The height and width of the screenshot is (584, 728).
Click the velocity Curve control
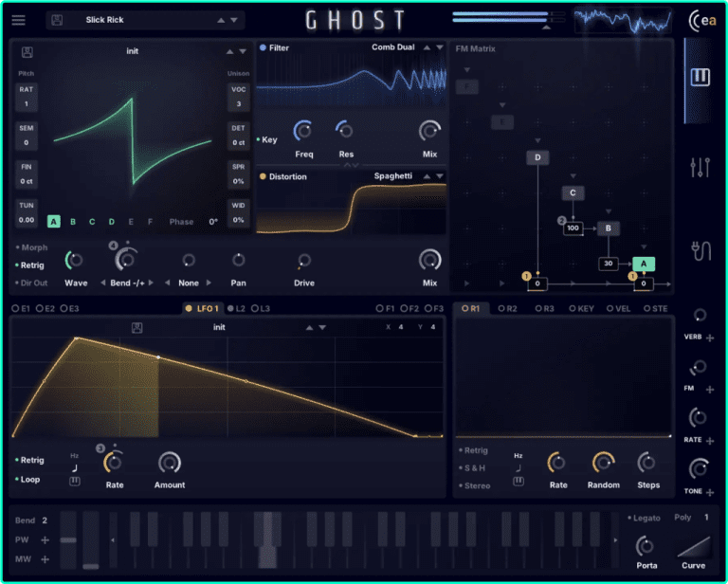click(x=694, y=547)
